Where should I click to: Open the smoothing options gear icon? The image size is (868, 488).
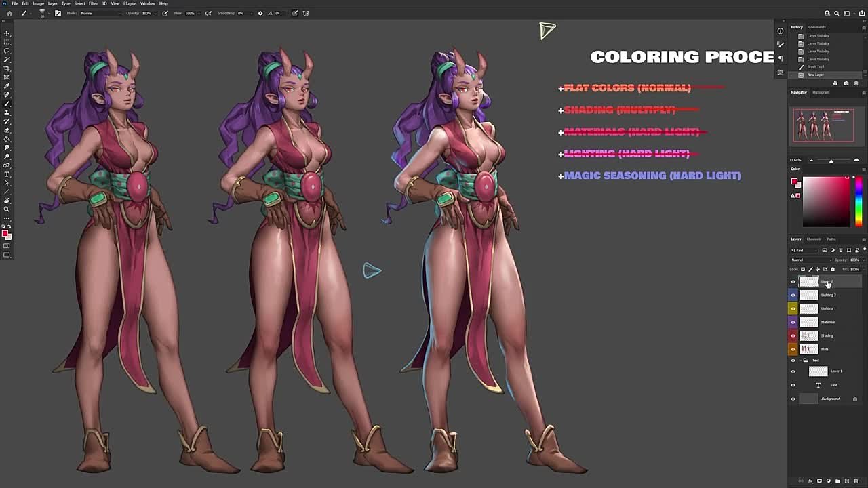coord(260,13)
